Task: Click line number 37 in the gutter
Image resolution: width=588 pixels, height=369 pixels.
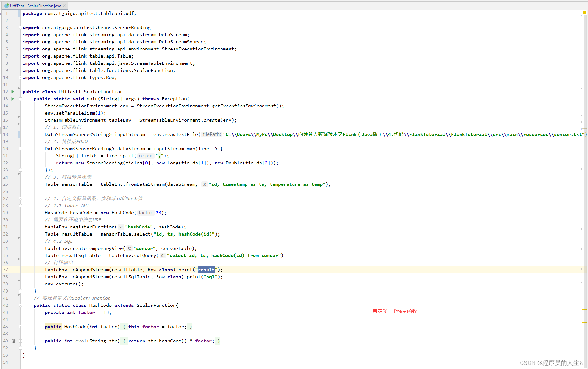Action: pos(6,270)
